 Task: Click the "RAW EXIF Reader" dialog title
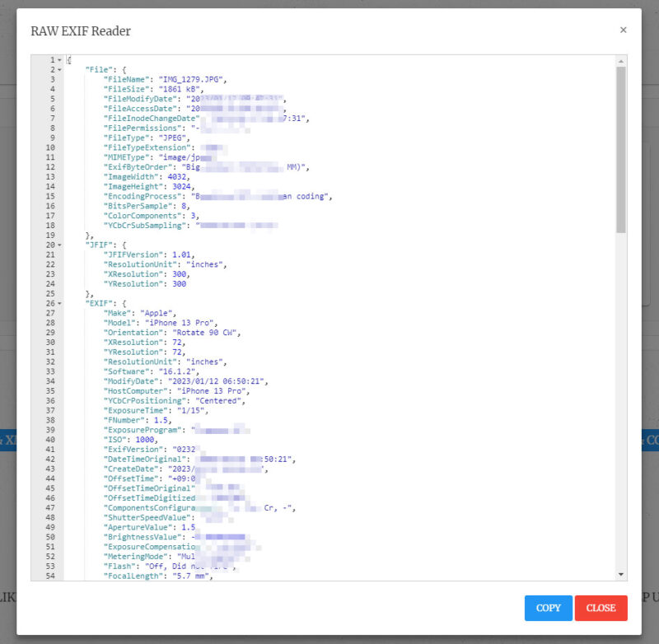[x=81, y=31]
